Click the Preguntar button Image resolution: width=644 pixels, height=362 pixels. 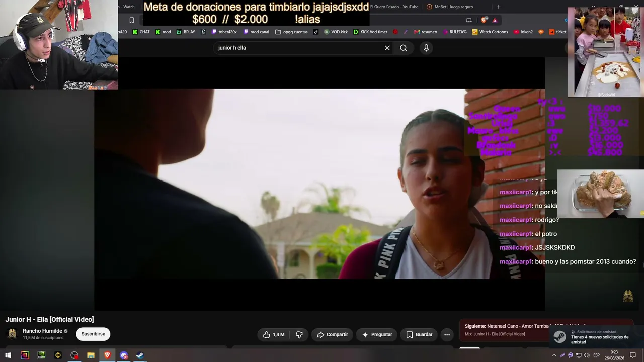(377, 335)
